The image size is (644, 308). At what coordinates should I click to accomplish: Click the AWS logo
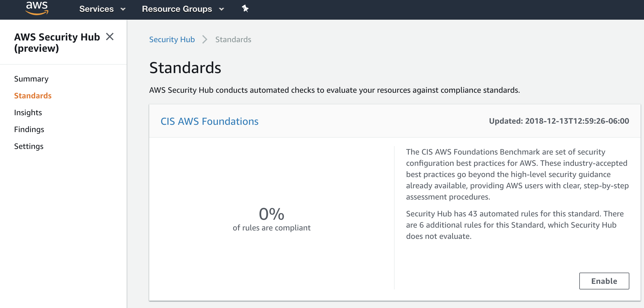click(x=37, y=8)
